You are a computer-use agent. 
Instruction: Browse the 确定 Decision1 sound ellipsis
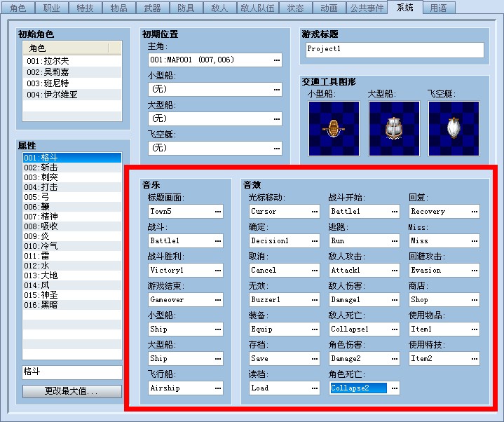point(315,241)
